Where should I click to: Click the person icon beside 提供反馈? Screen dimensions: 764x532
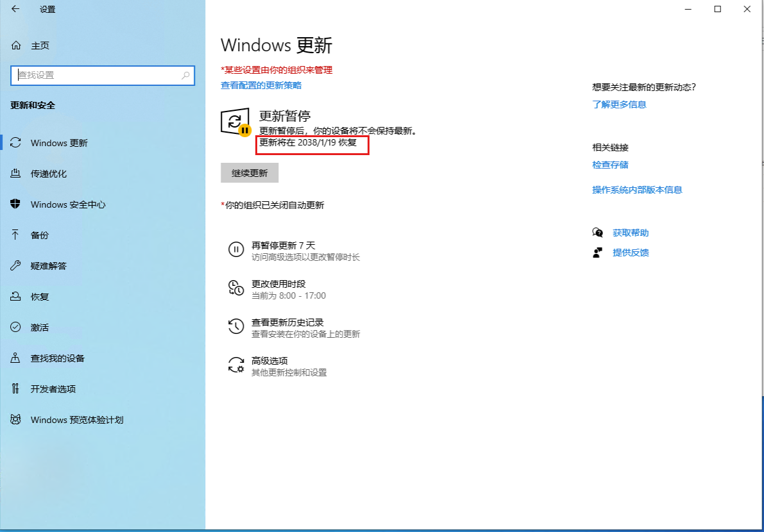(597, 253)
